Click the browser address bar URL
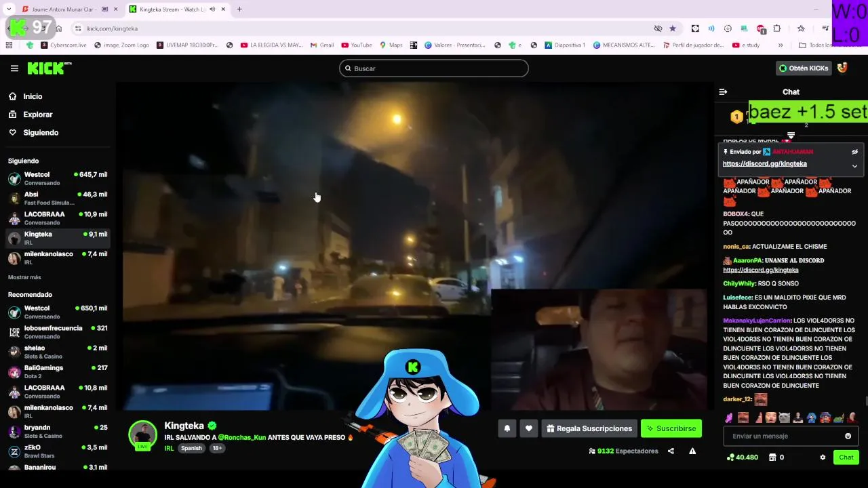Screen dimensions: 868x488 [x=113, y=28]
